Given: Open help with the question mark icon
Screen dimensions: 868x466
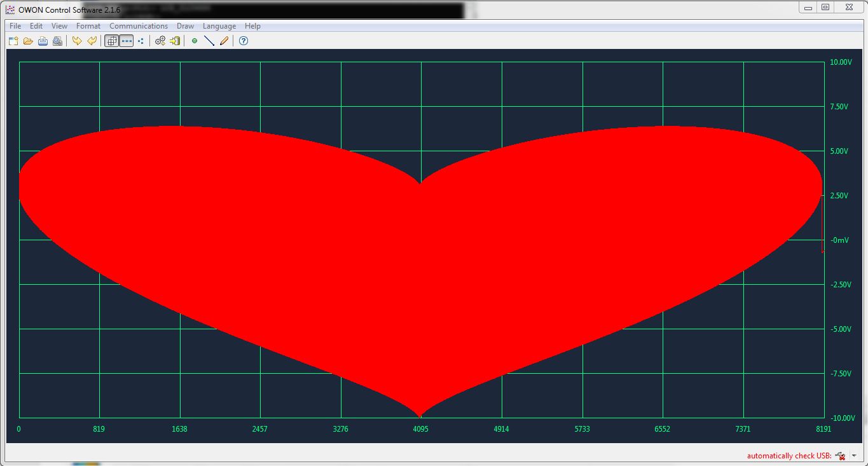Looking at the screenshot, I should [243, 41].
